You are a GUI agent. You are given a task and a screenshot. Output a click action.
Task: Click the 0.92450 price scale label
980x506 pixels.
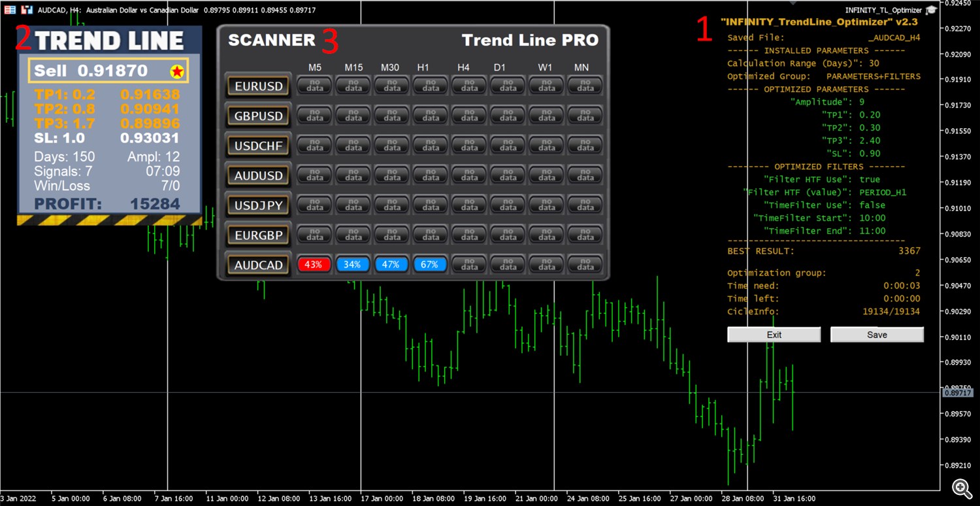[959, 3]
